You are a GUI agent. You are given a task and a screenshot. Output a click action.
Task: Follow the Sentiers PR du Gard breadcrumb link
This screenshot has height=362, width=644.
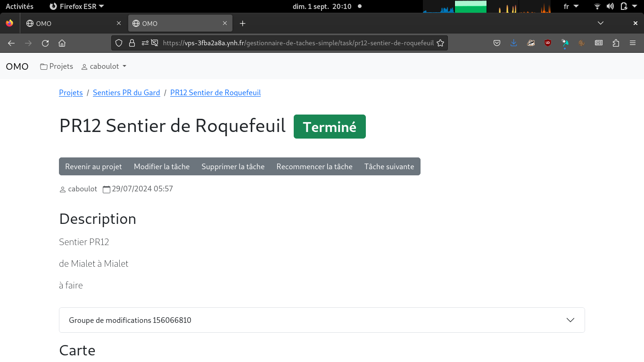tap(126, 93)
